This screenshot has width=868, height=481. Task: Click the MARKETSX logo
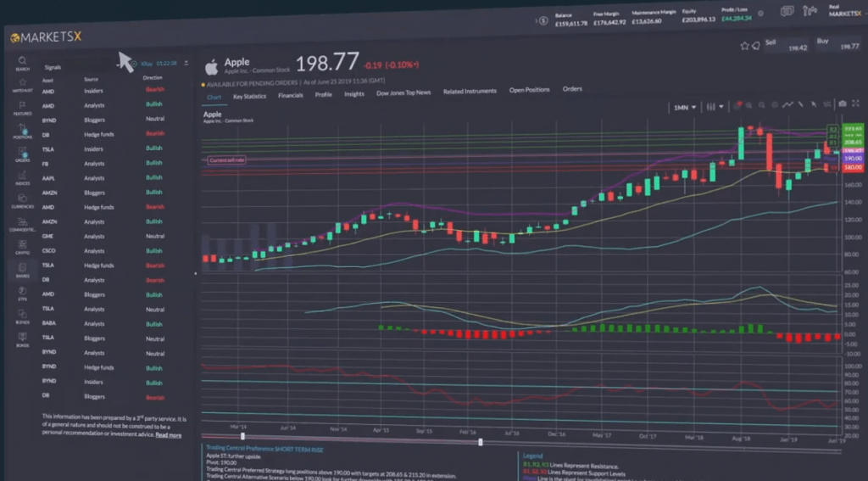(46, 37)
